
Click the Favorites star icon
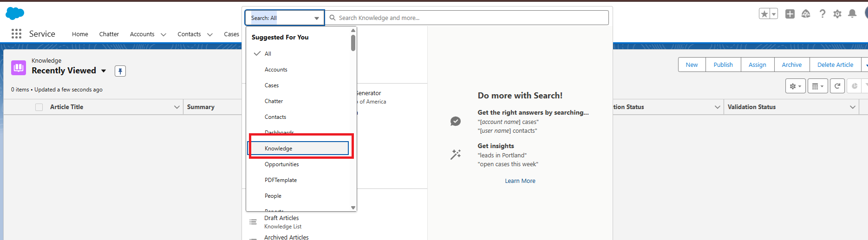(764, 14)
